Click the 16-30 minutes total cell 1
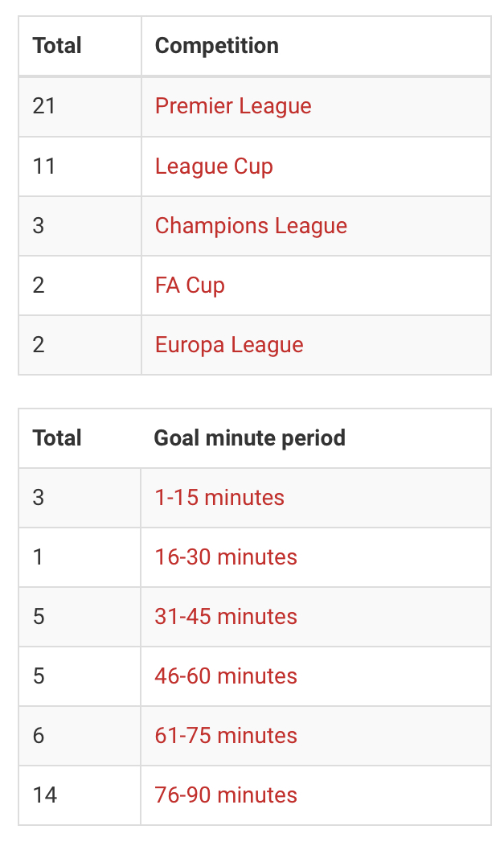This screenshot has height=846, width=504. point(38,557)
